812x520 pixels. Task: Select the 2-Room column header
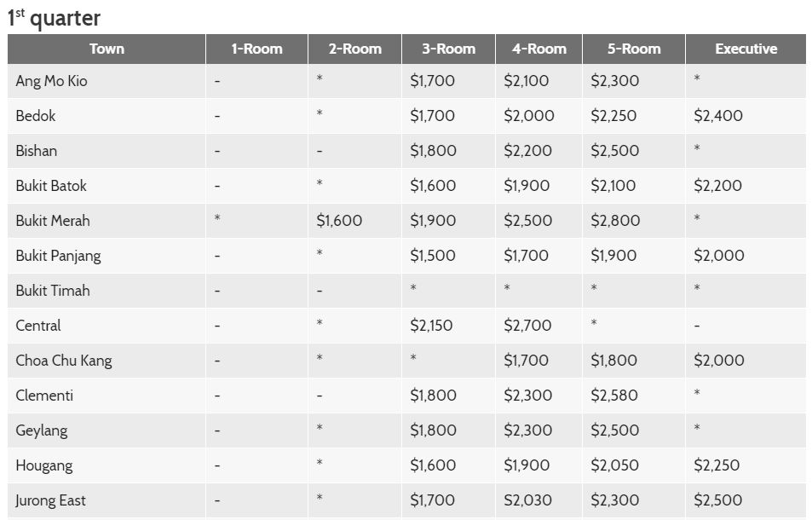[x=354, y=49]
